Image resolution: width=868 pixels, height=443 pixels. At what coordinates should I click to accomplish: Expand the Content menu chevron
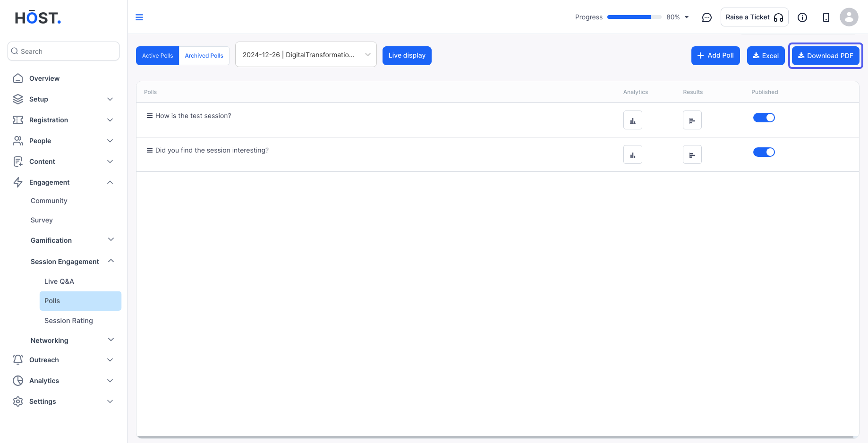pyautogui.click(x=110, y=162)
